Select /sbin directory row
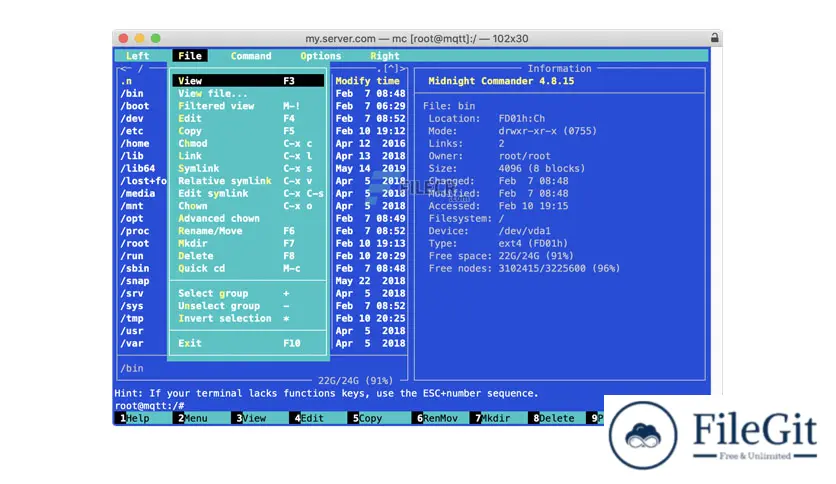Viewport: 836px width, 484px height. tap(134, 269)
